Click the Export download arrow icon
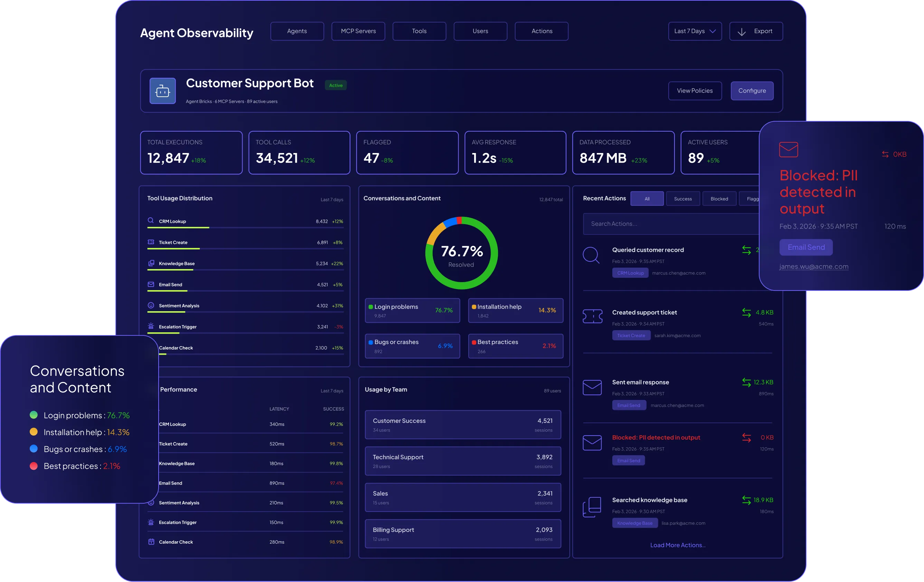 pos(741,32)
